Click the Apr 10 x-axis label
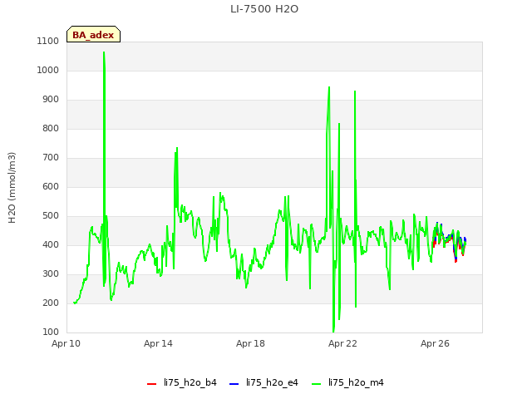532x399 pixels. [x=66, y=343]
